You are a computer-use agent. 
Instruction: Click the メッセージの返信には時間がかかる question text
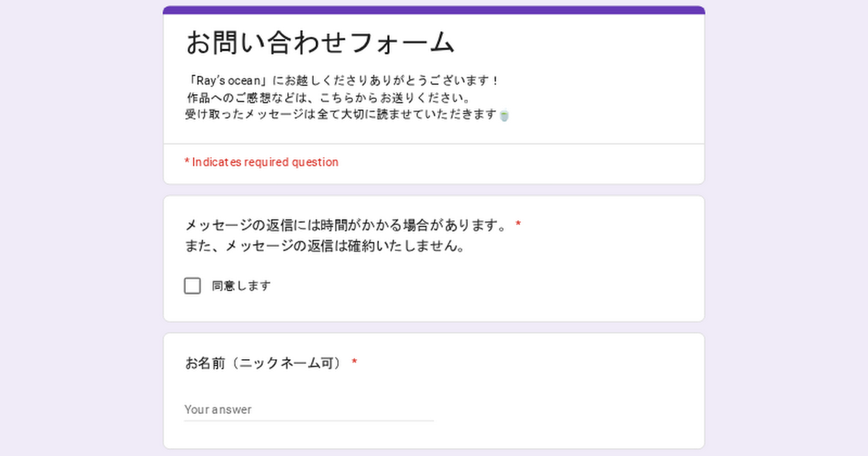coord(346,225)
